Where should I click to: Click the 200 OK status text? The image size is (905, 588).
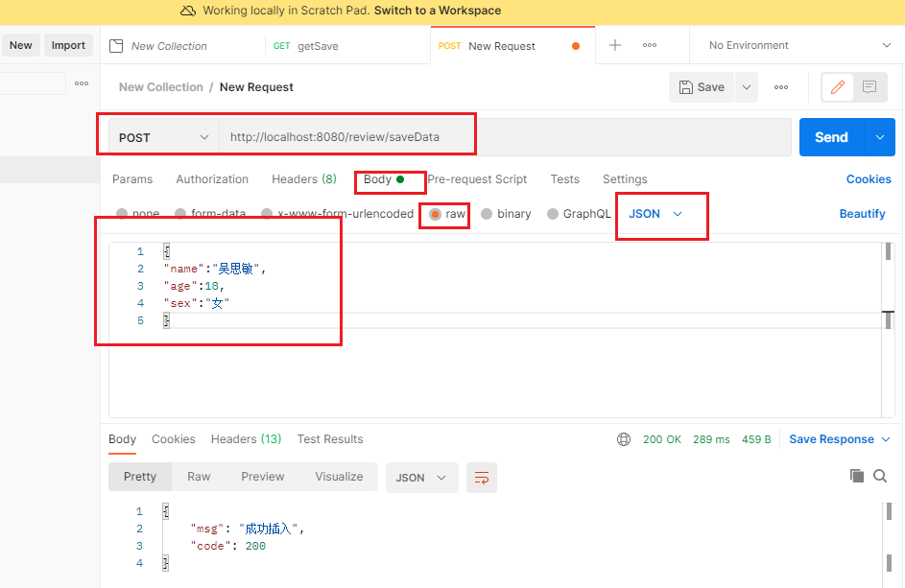tap(662, 439)
